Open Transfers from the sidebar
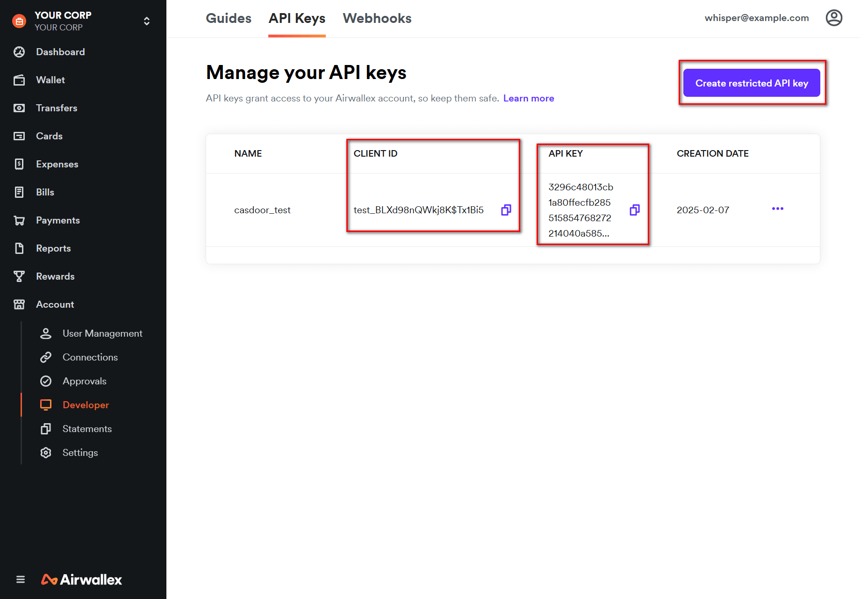The height and width of the screenshot is (599, 868). (x=19, y=108)
